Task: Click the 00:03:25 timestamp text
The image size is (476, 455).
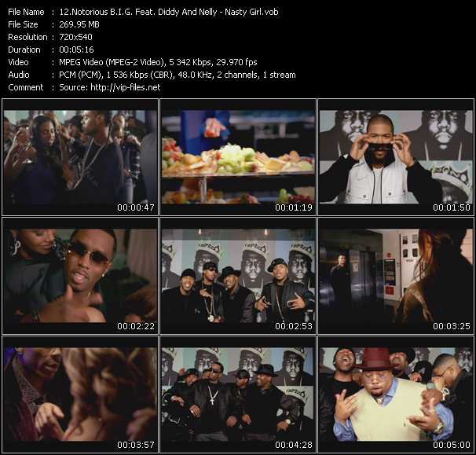Action: (452, 326)
